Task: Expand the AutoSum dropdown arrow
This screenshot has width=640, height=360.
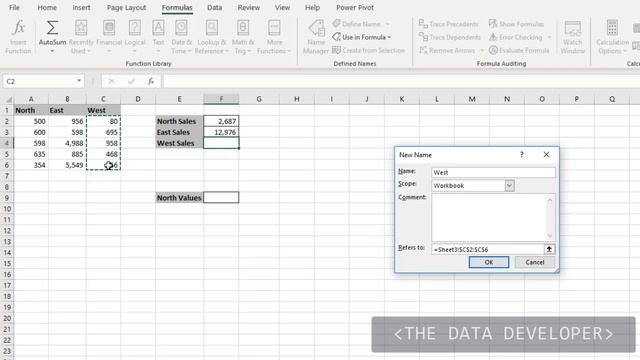Action: [x=52, y=51]
